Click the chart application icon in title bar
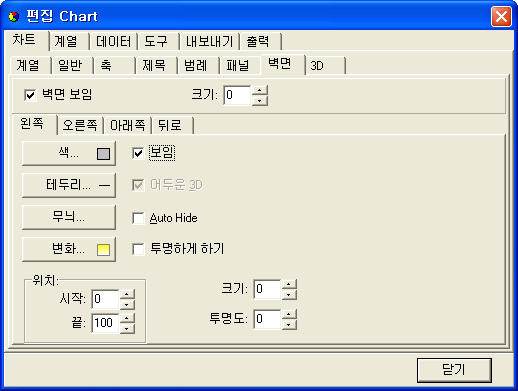The image size is (518, 391). 14,16
